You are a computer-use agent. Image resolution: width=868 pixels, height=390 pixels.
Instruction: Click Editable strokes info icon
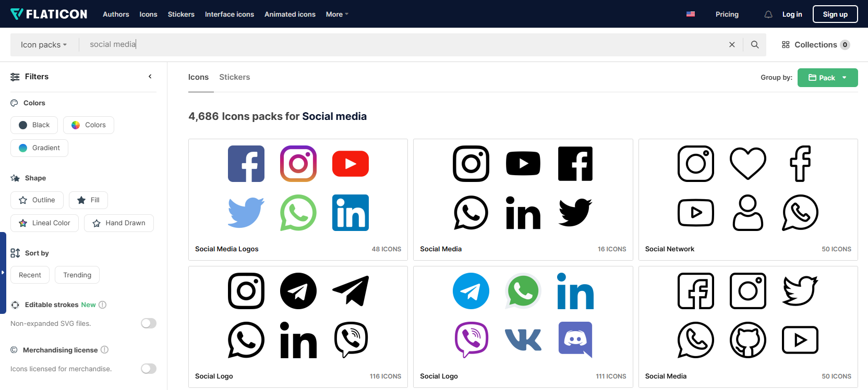(x=103, y=305)
